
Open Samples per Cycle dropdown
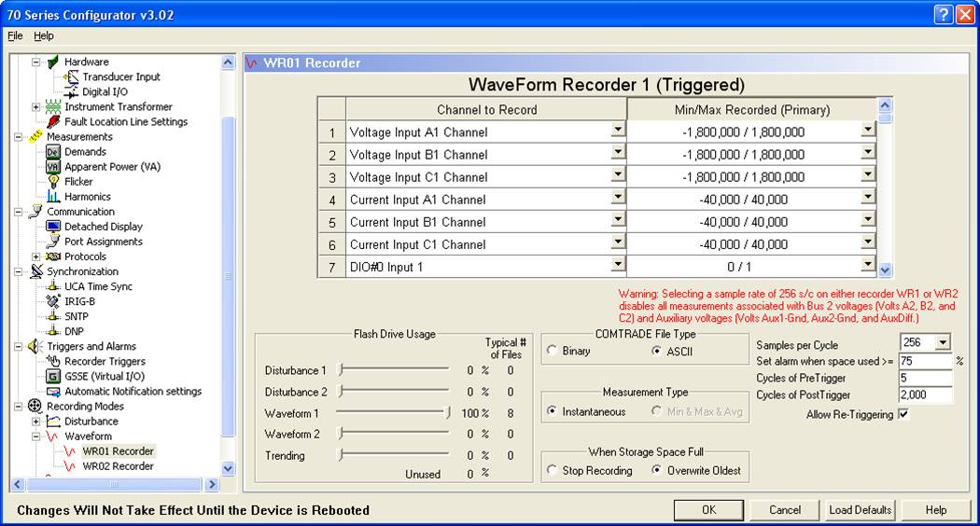[x=943, y=342]
